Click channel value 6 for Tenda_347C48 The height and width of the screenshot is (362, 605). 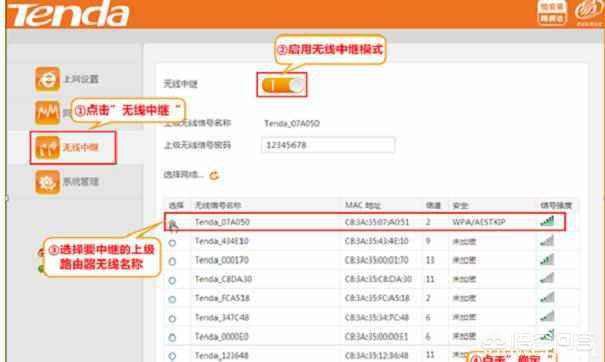click(428, 317)
